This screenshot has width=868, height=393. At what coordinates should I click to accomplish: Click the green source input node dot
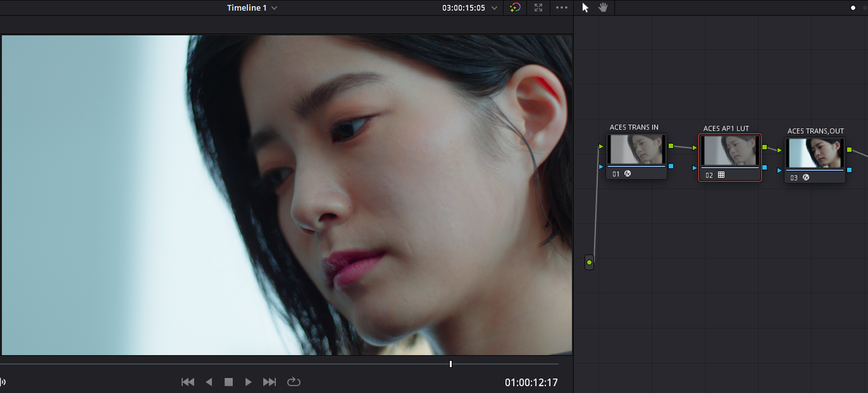pyautogui.click(x=589, y=262)
